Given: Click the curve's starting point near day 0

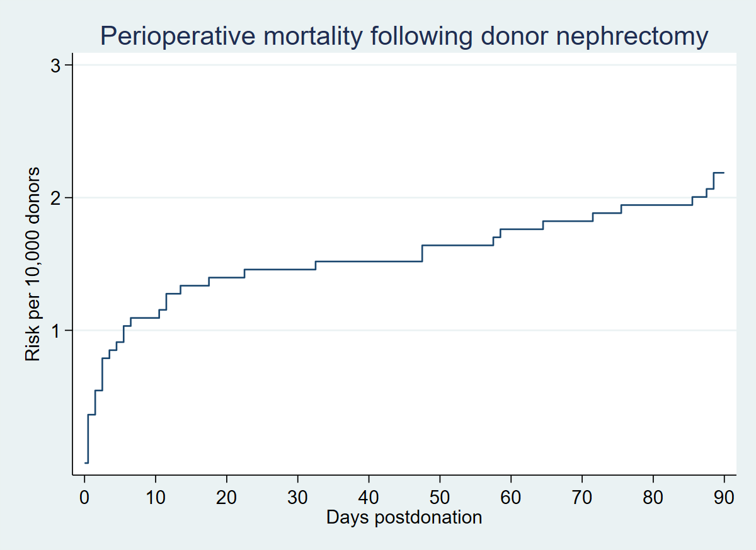Looking at the screenshot, I should [86, 463].
